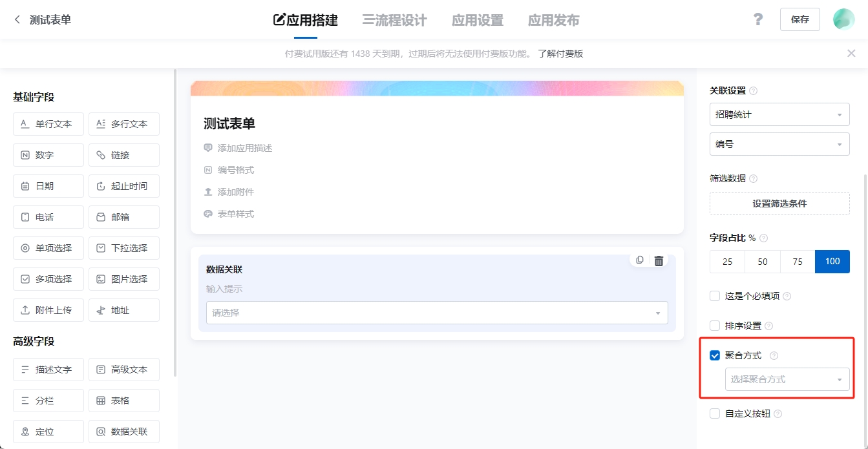This screenshot has width=868, height=449.
Task: Select the 数字 number field icon
Action: point(48,154)
